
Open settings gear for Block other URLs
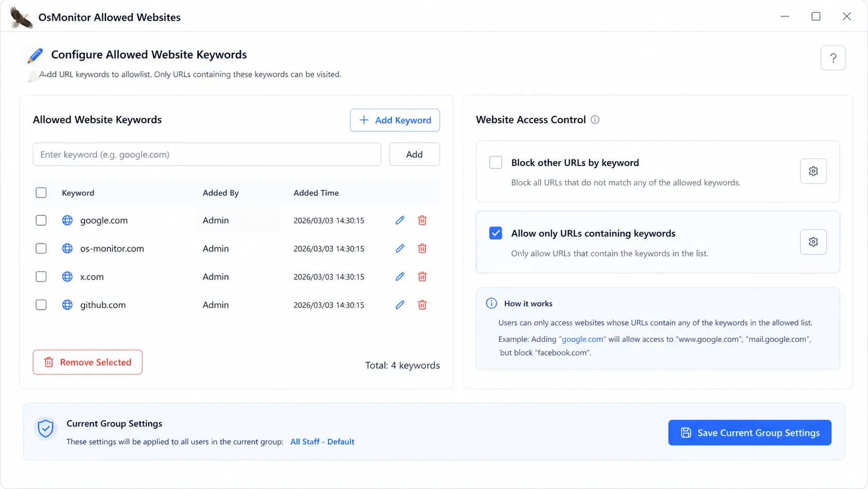(x=813, y=171)
